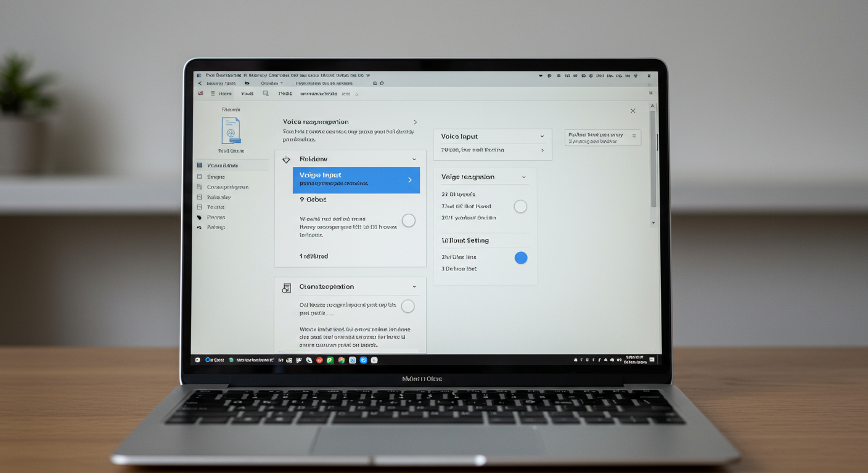Toggle the radio button beside the Voice recognition option
The width and height of the screenshot is (868, 473).
(x=520, y=206)
